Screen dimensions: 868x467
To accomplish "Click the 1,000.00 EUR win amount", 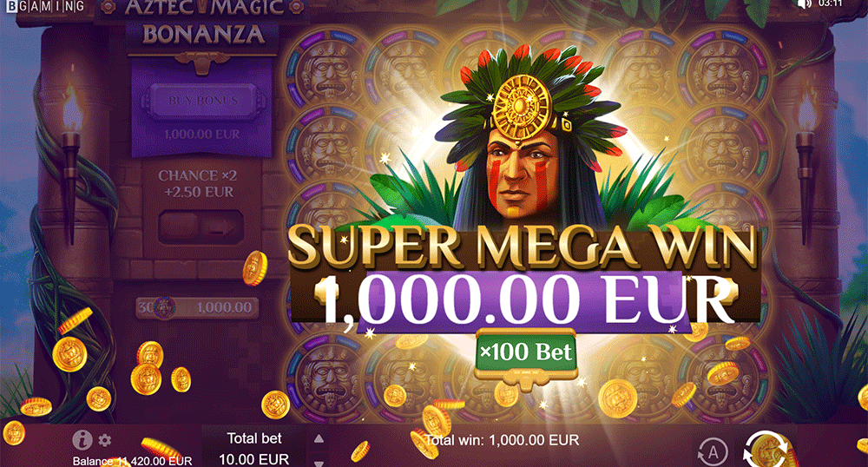I will (x=526, y=302).
